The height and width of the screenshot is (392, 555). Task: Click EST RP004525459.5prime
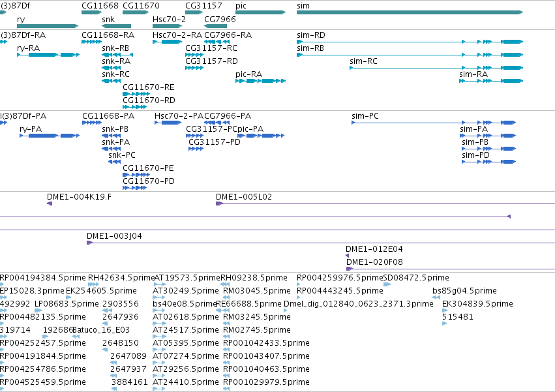(2, 389)
